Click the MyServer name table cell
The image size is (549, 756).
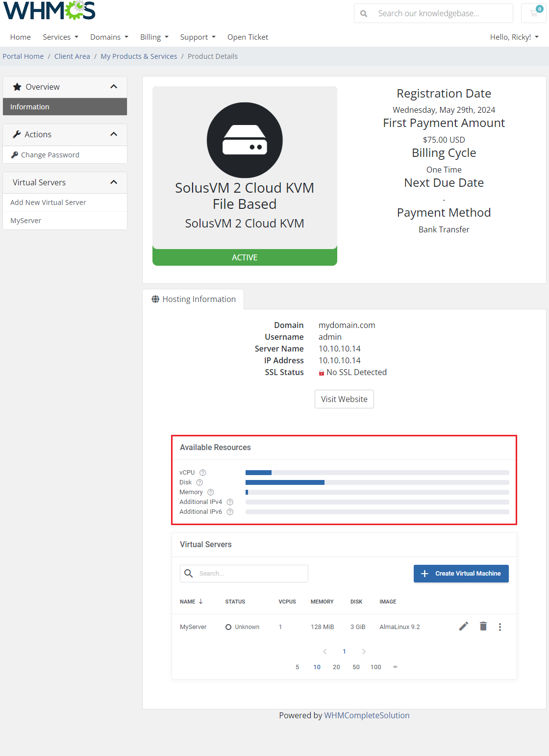click(x=193, y=627)
